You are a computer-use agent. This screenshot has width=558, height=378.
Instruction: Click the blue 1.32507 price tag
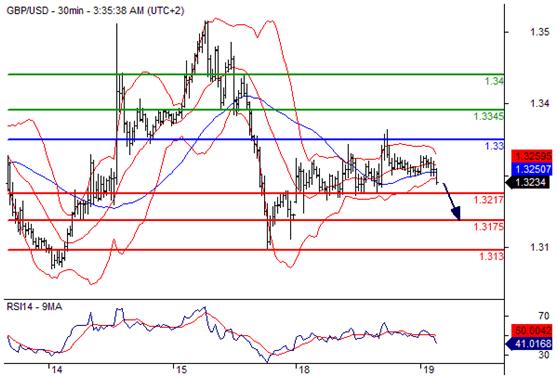(532, 169)
